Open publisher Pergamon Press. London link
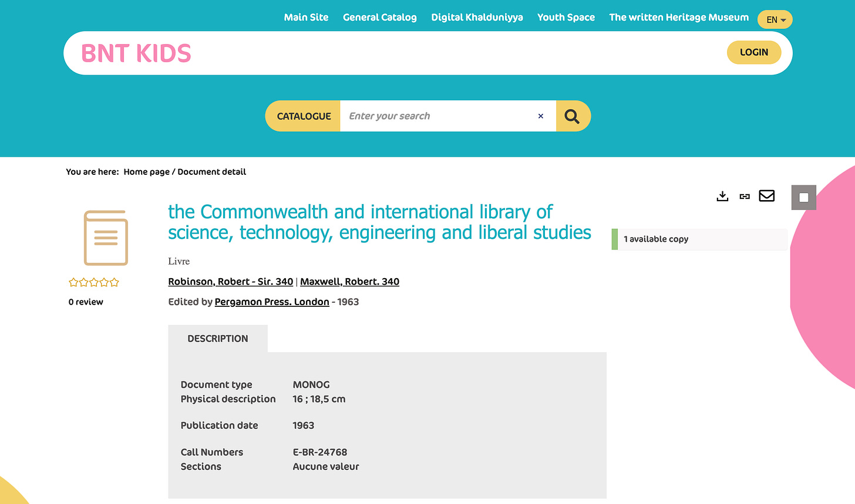Viewport: 855px width, 504px height. pos(272,302)
